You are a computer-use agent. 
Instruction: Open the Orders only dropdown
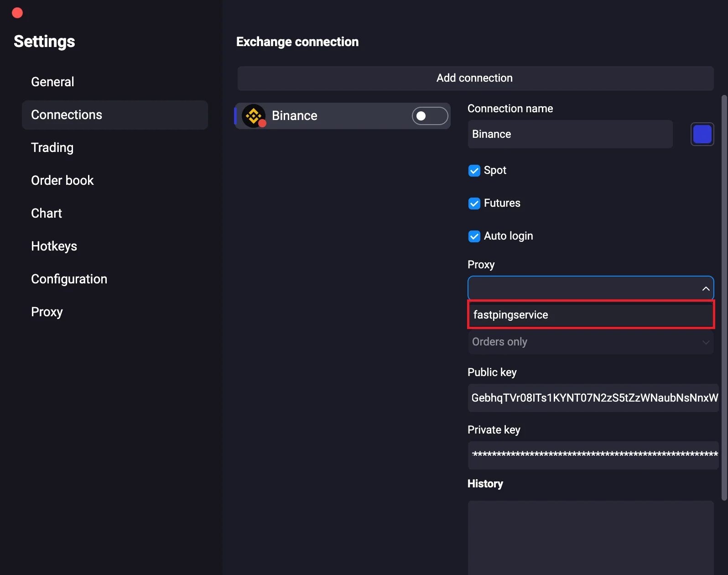(590, 342)
